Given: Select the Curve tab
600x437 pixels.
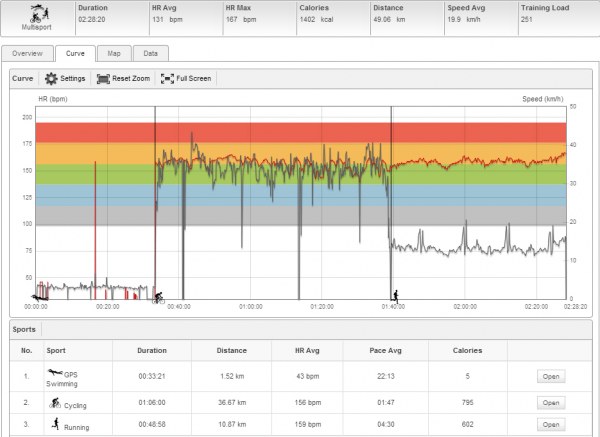Looking at the screenshot, I should pos(75,54).
